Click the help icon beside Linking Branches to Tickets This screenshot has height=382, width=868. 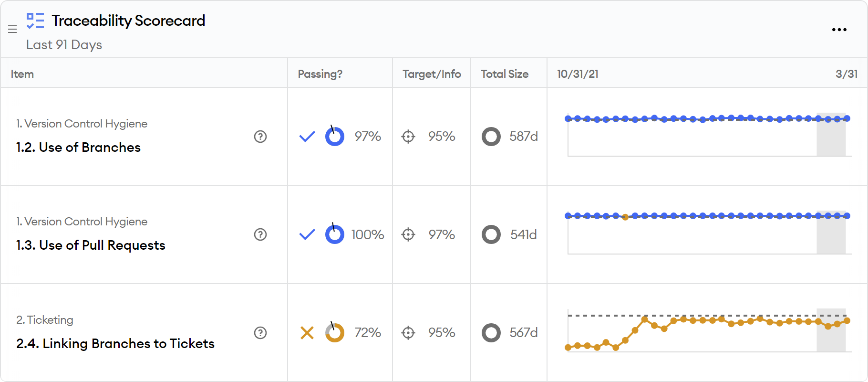pyautogui.click(x=260, y=333)
